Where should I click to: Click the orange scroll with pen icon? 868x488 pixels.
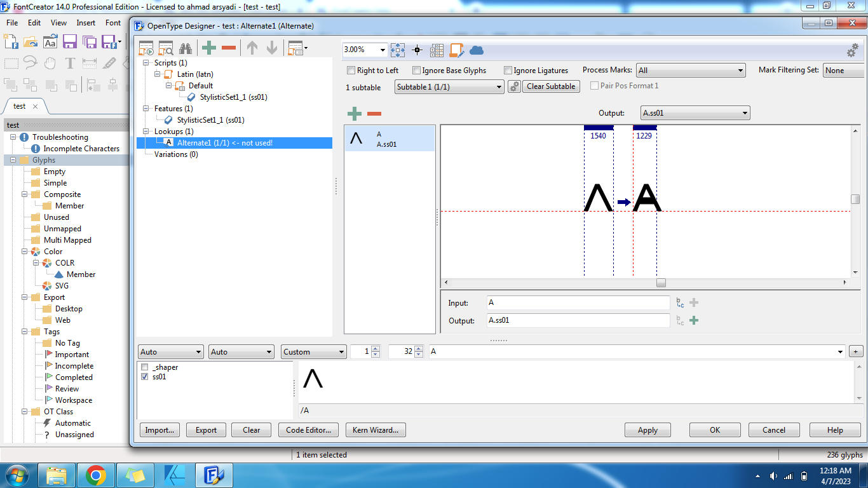point(457,50)
